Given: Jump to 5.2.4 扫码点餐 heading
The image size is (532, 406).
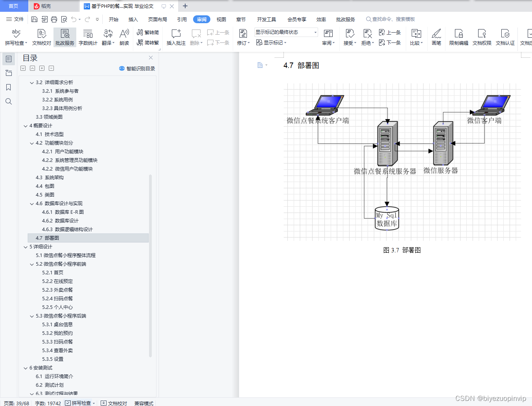Looking at the screenshot, I should [57, 299].
